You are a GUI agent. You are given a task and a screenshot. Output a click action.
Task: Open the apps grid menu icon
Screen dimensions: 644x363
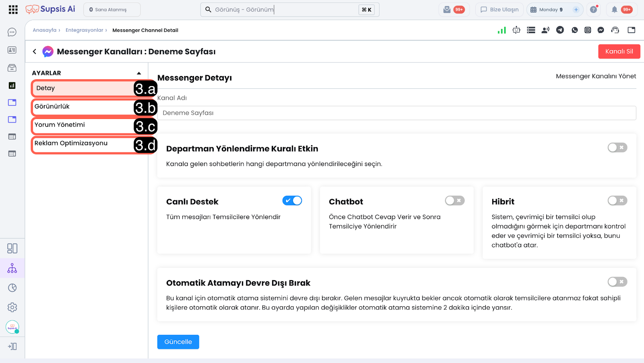pyautogui.click(x=13, y=10)
